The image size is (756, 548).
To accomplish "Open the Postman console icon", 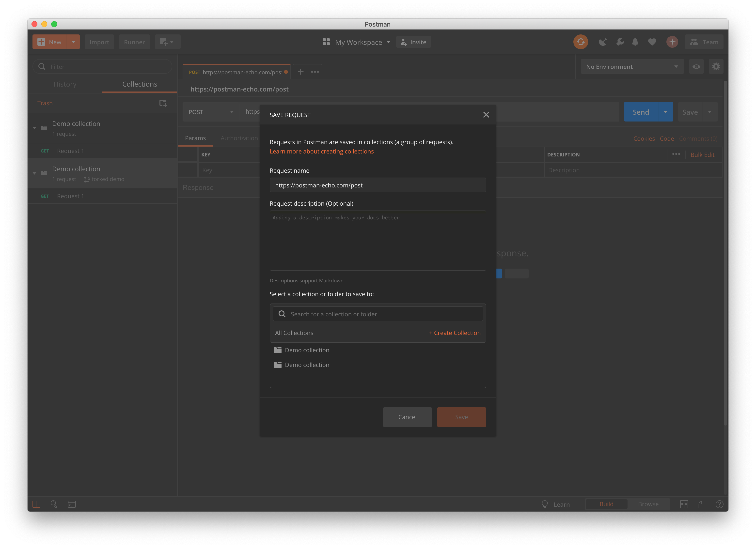I will (x=72, y=504).
